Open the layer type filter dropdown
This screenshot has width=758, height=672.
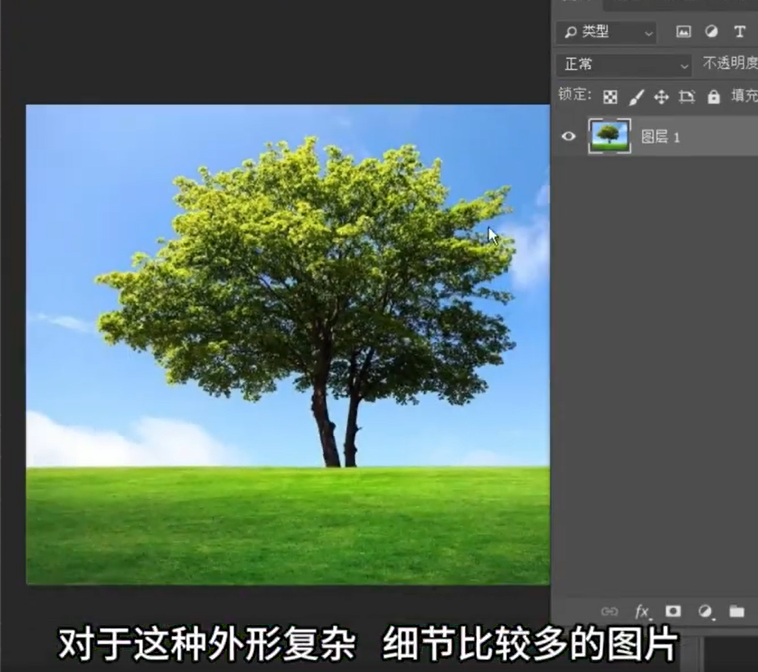coord(607,32)
